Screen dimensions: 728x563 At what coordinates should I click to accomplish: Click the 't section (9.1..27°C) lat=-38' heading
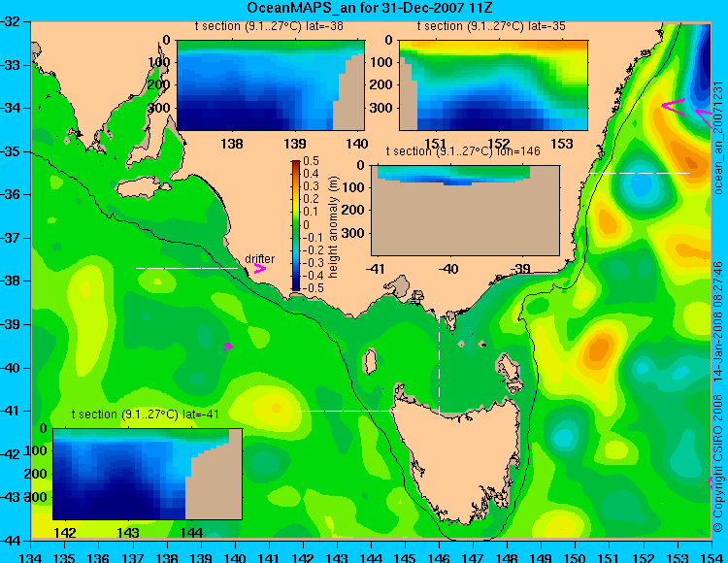[x=269, y=26]
